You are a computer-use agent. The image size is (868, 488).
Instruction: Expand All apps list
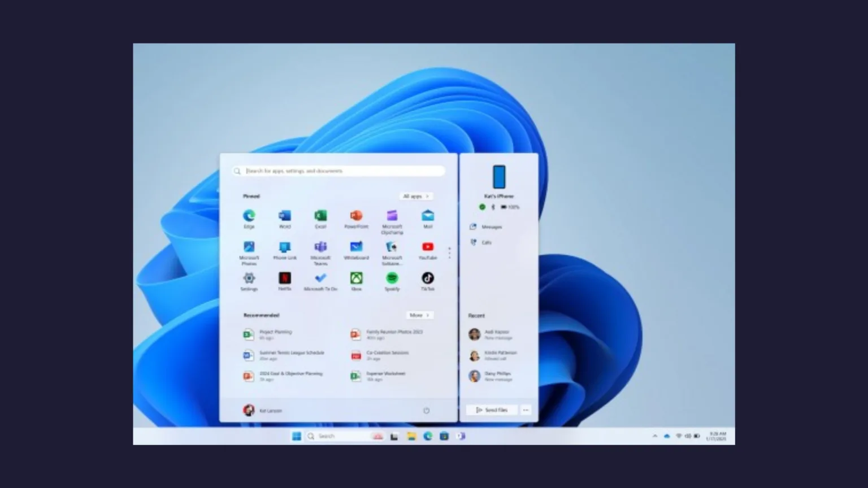(x=416, y=196)
